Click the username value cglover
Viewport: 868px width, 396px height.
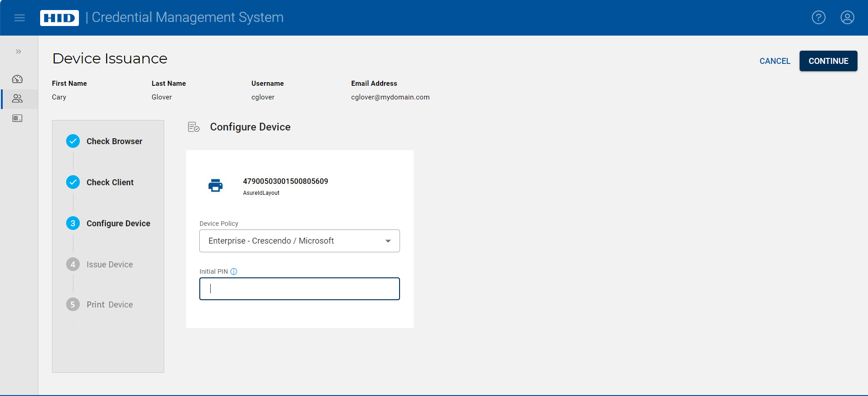(x=263, y=97)
